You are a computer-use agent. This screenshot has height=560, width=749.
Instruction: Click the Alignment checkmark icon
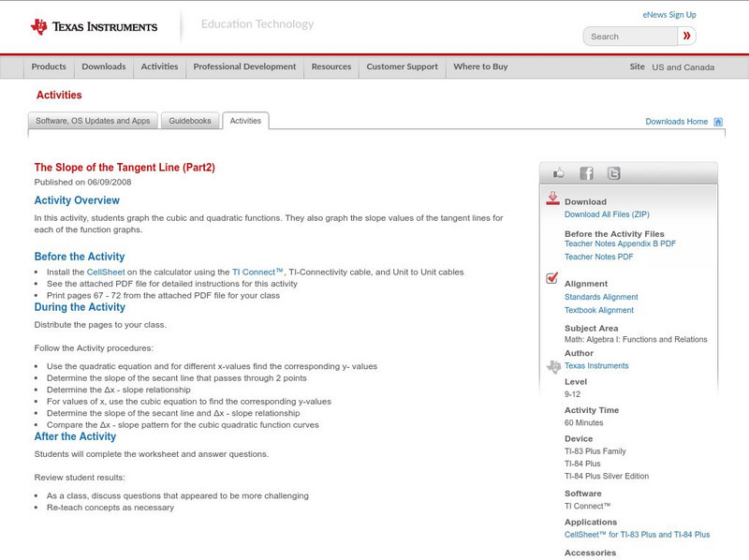(x=551, y=277)
